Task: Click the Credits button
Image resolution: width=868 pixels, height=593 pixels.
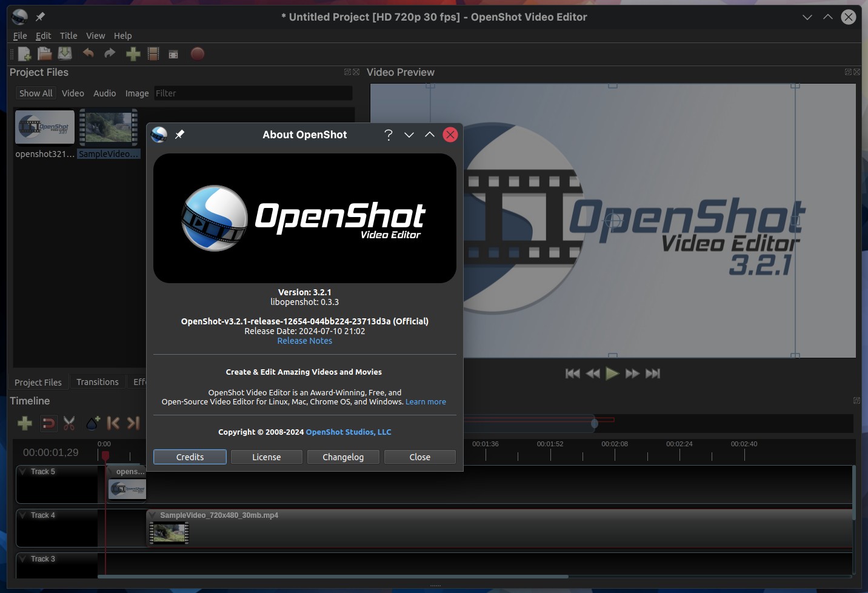Action: (x=190, y=457)
